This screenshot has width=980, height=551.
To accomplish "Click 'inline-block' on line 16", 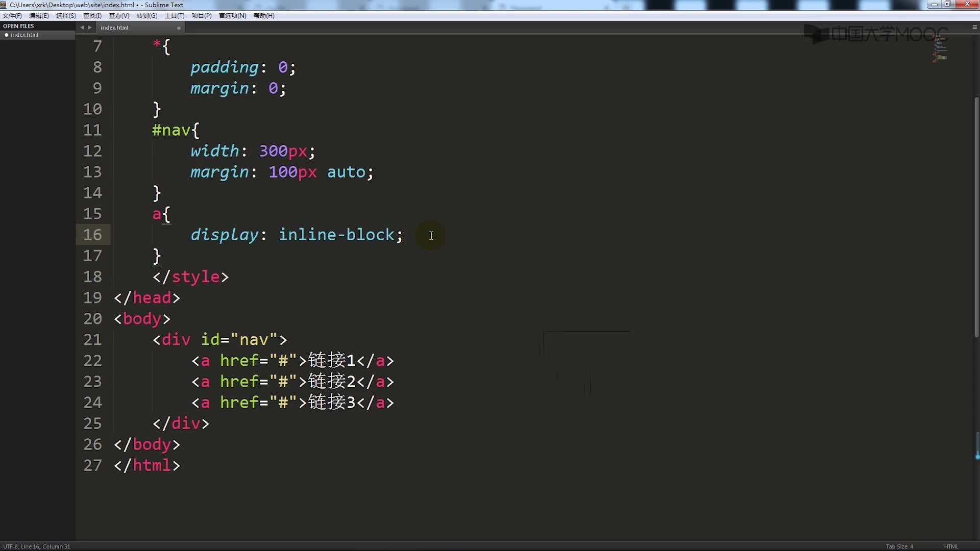I will tap(336, 235).
